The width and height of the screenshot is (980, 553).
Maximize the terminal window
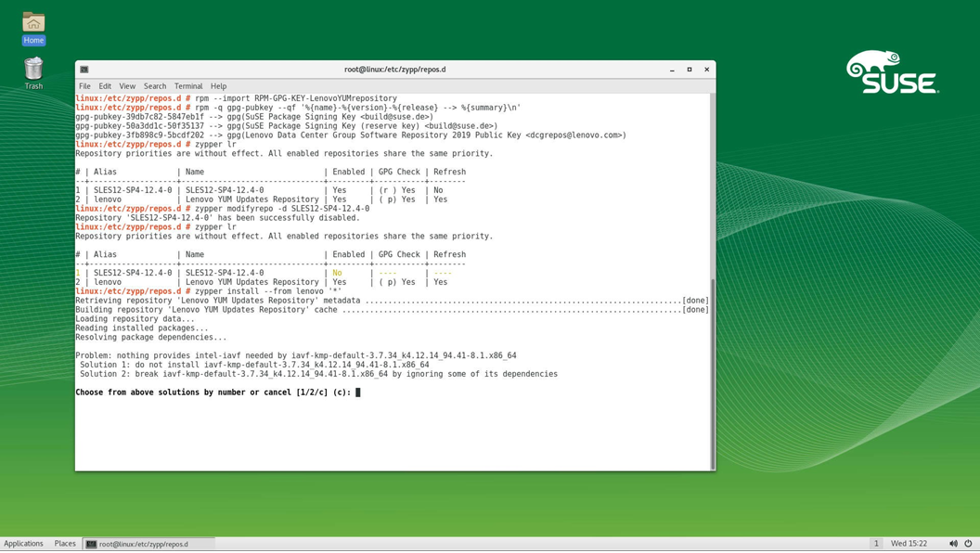pyautogui.click(x=690, y=70)
